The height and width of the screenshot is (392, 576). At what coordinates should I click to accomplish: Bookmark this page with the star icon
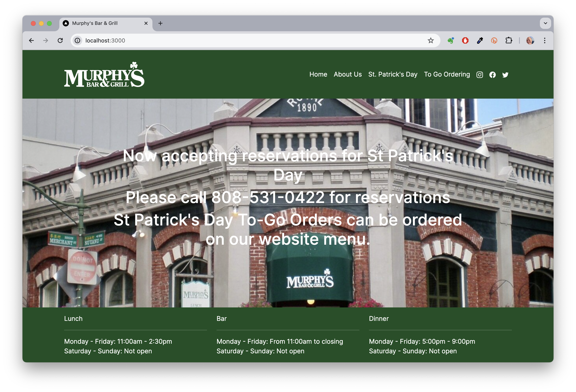[431, 40]
